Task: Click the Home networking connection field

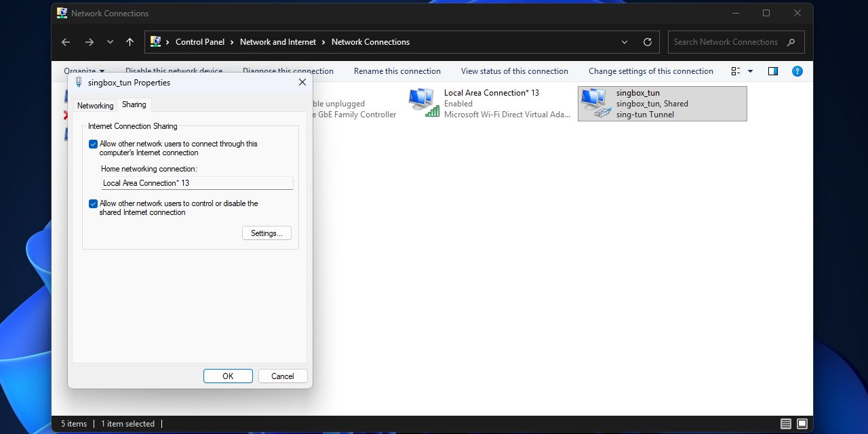Action: 197,183
